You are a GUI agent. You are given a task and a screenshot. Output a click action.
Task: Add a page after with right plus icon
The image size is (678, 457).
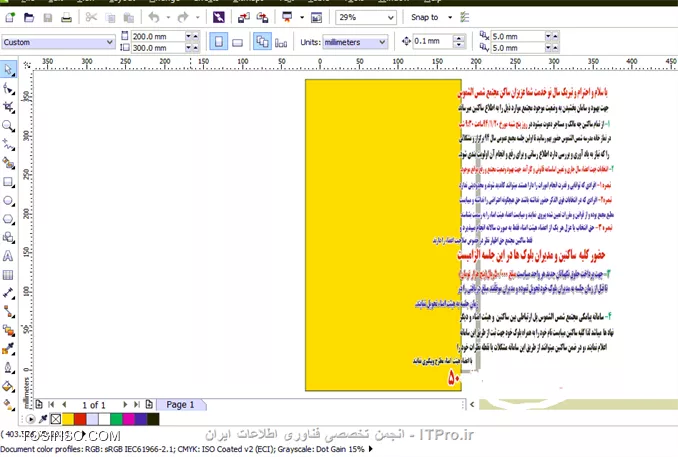pyautogui.click(x=149, y=405)
